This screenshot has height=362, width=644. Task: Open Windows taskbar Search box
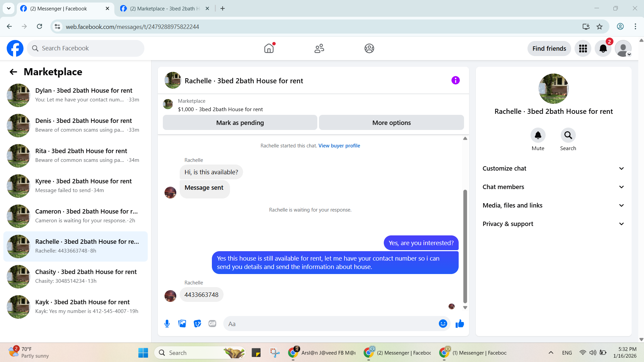tap(200, 353)
